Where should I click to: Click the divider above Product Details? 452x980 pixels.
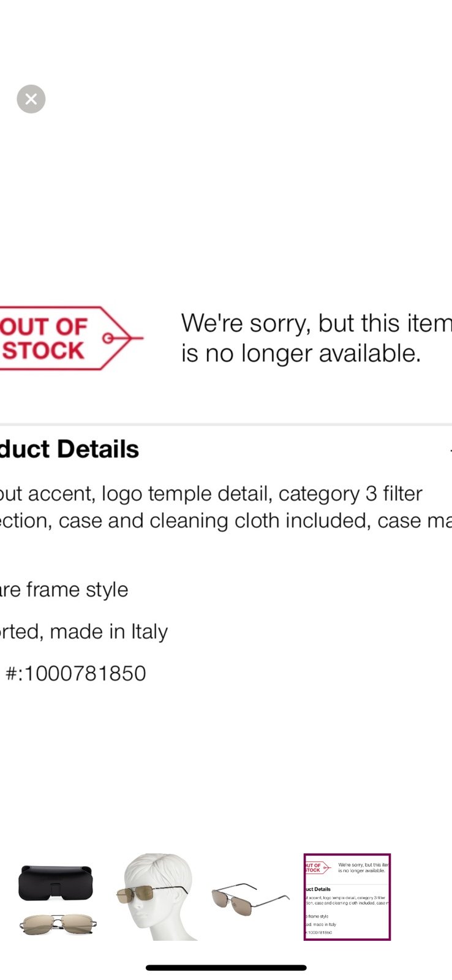click(x=226, y=424)
